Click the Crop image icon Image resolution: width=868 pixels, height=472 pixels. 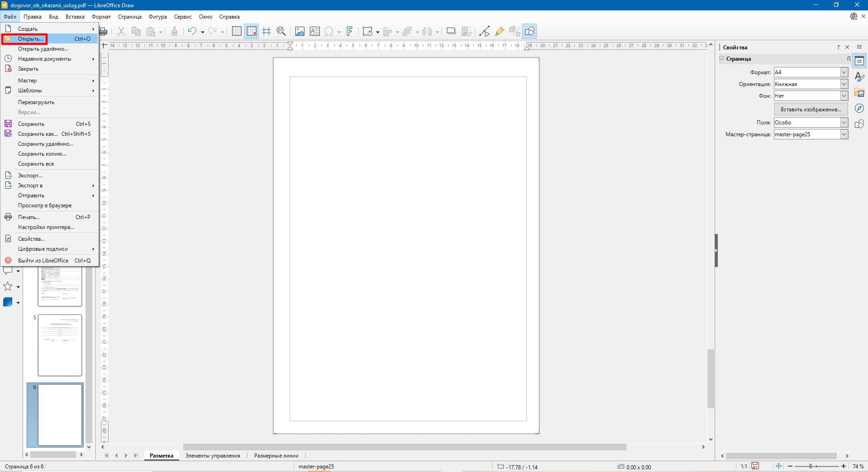pos(466,31)
